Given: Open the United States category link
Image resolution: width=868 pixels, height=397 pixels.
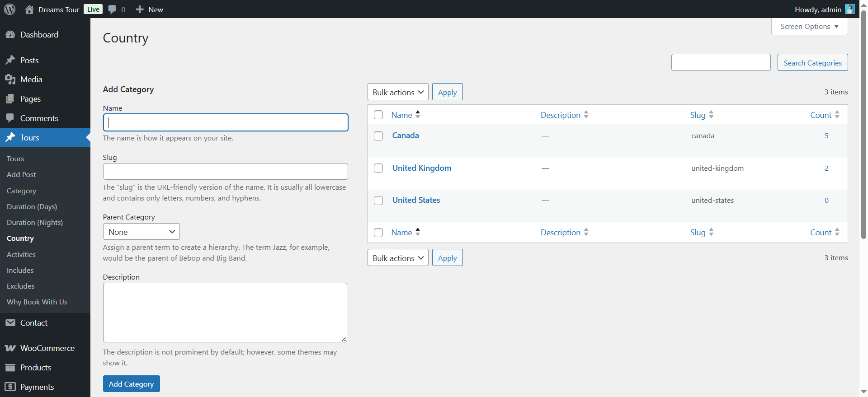Looking at the screenshot, I should pyautogui.click(x=416, y=200).
